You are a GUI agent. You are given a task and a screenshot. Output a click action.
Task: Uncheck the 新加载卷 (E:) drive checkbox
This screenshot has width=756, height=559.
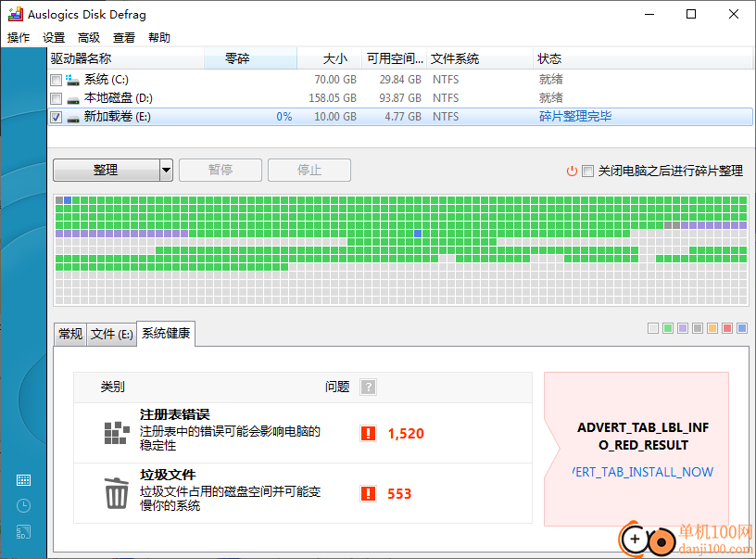(57, 117)
